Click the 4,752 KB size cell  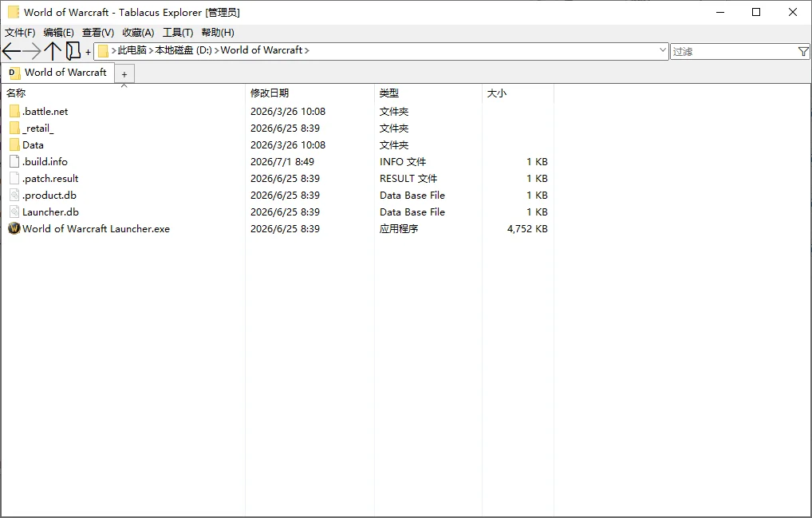click(x=527, y=228)
